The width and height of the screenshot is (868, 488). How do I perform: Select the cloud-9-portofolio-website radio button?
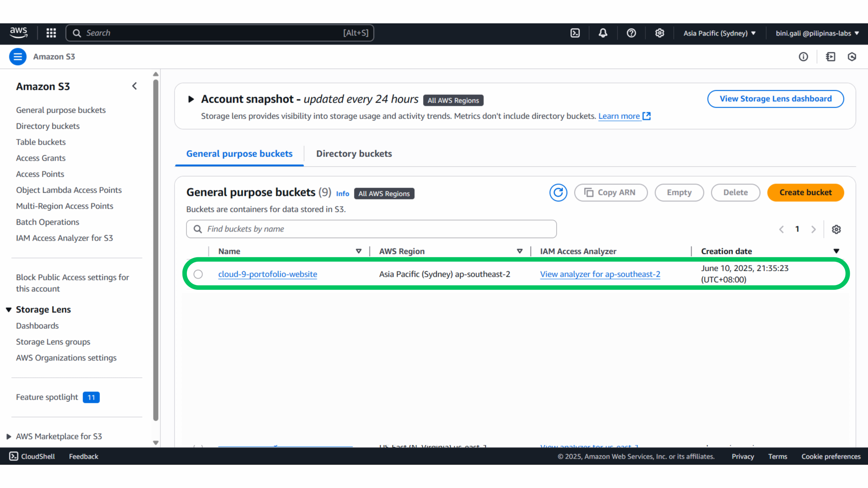coord(198,274)
